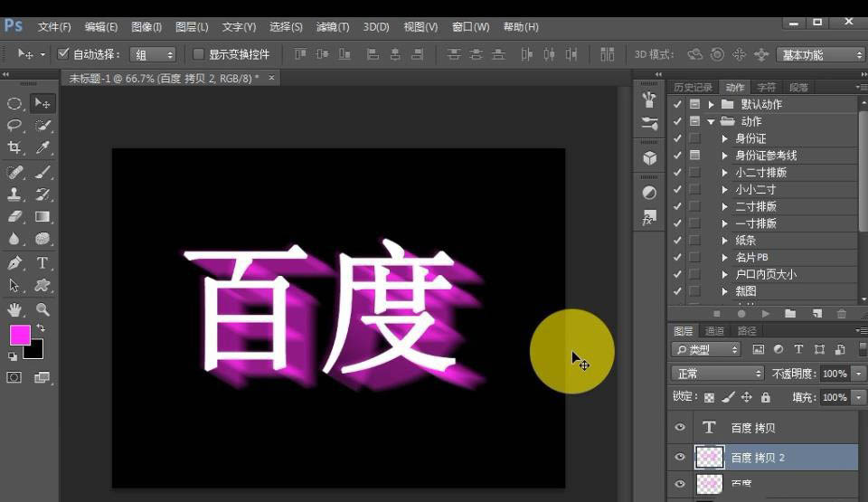This screenshot has width=868, height=502.
Task: Open the 滤镜(T) menu
Action: point(333,26)
